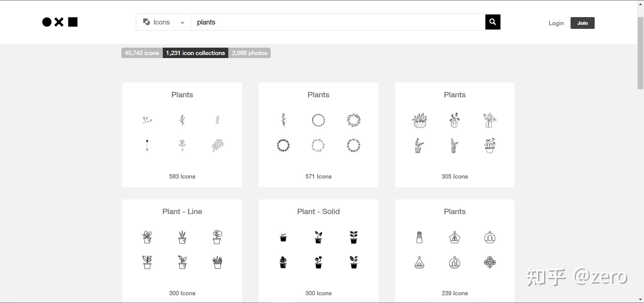Click the magnifier search button
This screenshot has width=644, height=303.
pyautogui.click(x=492, y=22)
